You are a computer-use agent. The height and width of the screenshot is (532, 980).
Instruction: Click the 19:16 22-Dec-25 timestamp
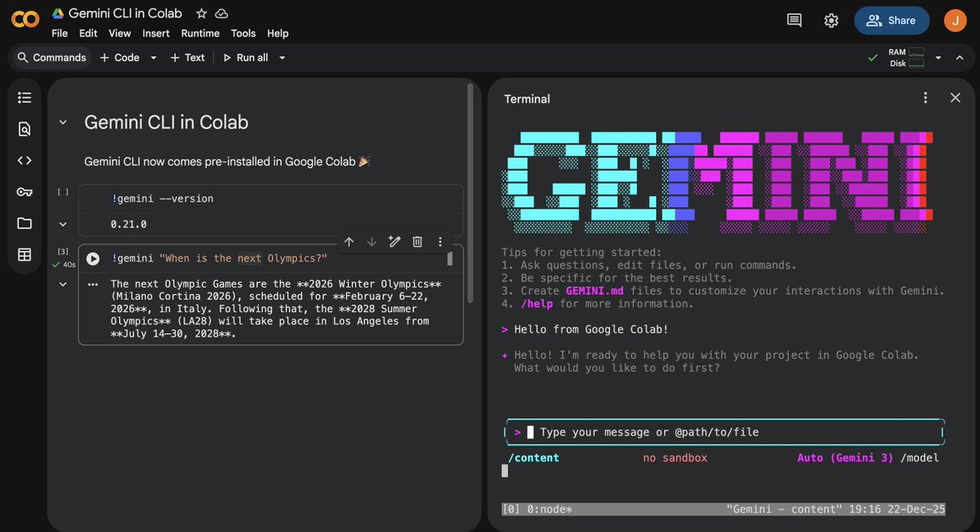pos(896,509)
